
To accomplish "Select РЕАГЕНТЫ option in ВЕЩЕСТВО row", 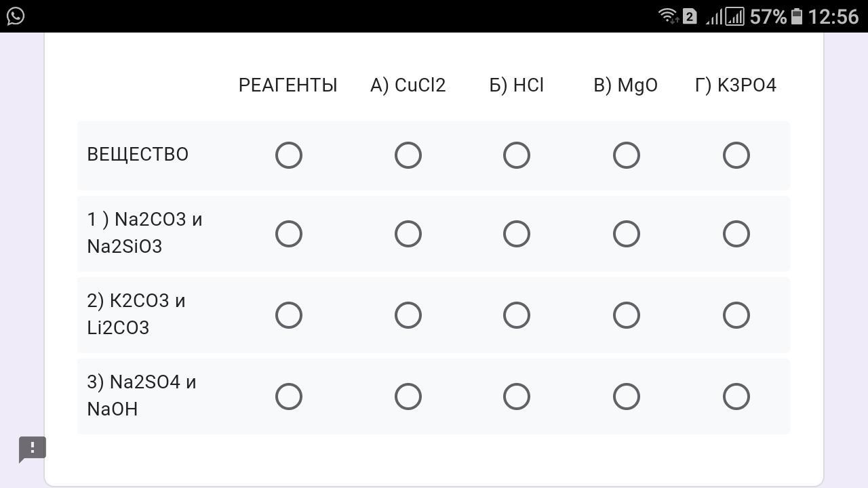I will coord(289,155).
